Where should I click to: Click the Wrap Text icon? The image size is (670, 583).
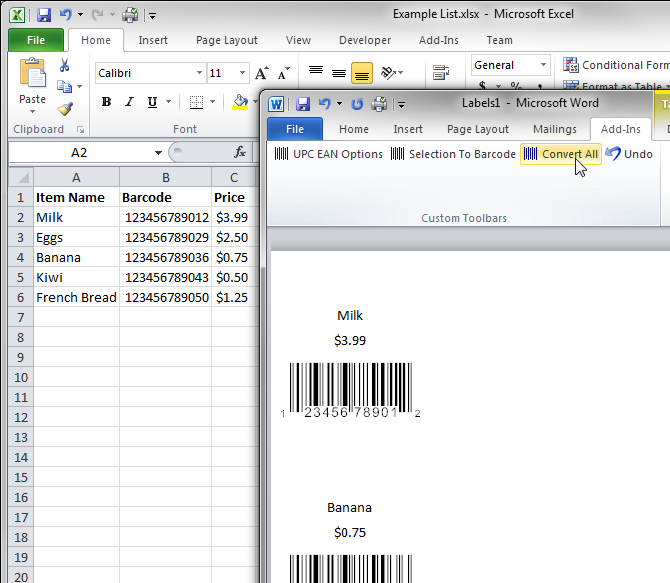point(441,73)
